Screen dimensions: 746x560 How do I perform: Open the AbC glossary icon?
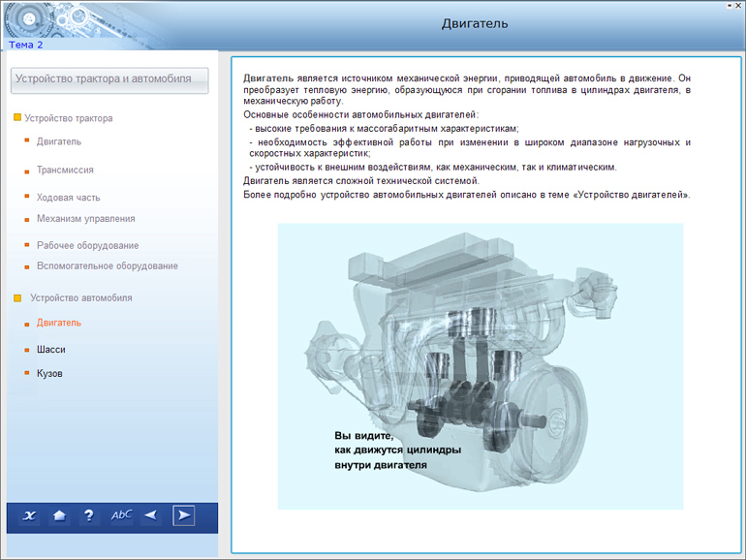click(x=121, y=515)
